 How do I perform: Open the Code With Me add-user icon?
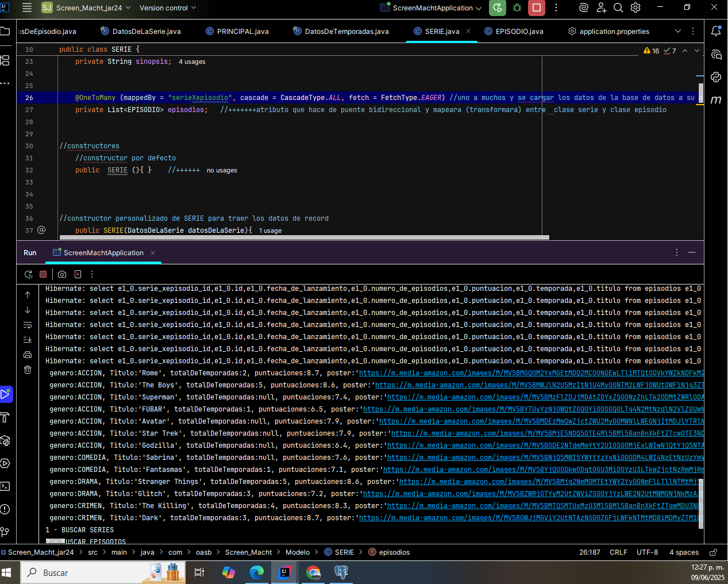tap(601, 7)
